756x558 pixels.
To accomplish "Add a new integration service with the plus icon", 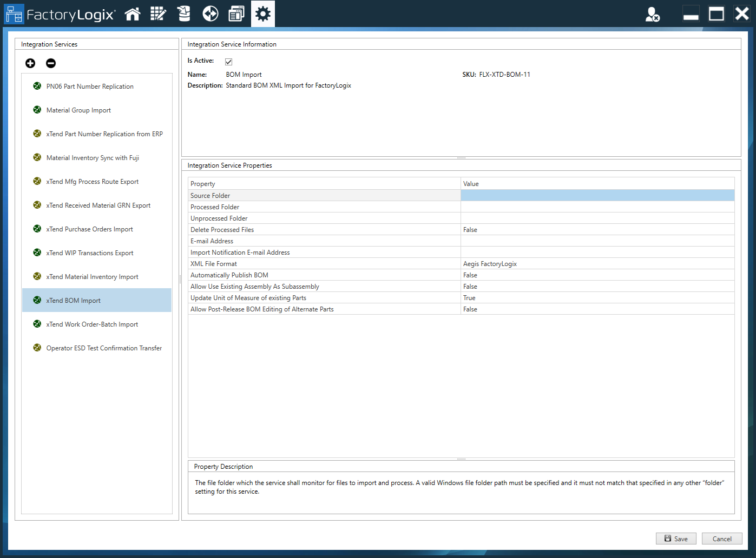I will tap(30, 63).
